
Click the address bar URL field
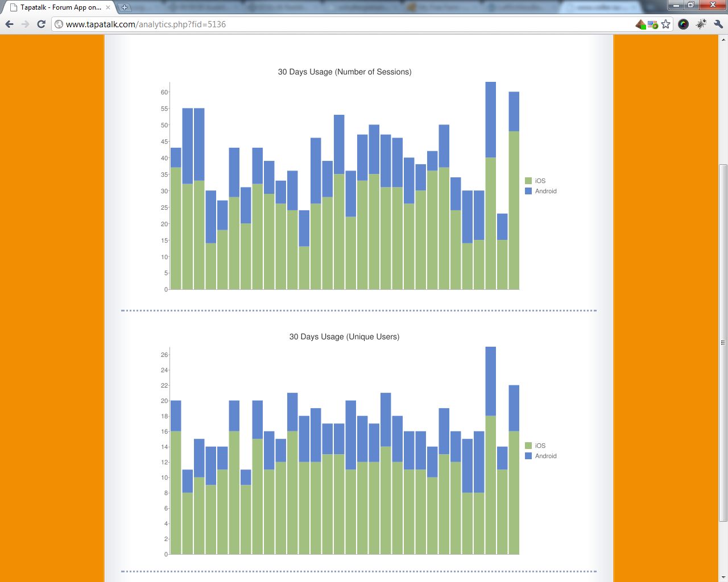(x=341, y=24)
